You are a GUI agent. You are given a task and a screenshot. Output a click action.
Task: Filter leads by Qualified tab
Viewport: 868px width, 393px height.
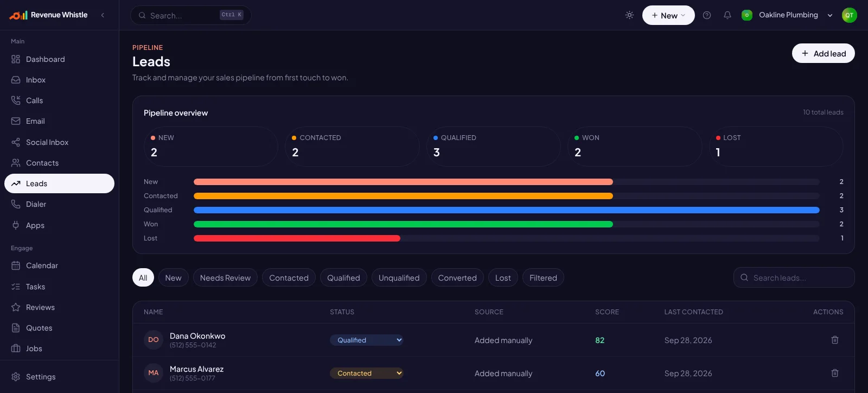point(343,278)
